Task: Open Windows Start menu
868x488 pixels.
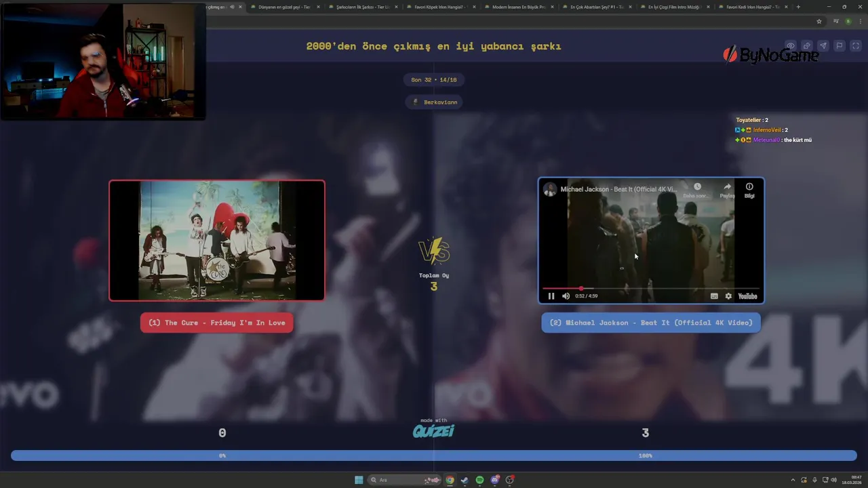Action: click(359, 480)
